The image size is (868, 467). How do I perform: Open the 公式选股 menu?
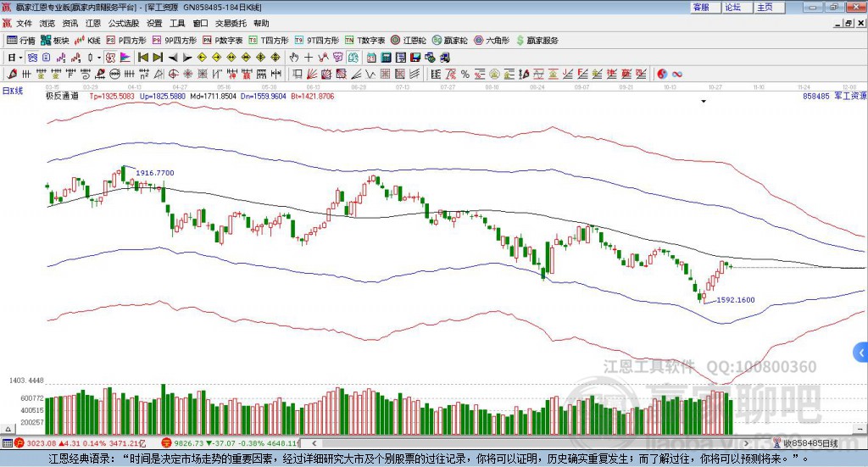tap(123, 23)
